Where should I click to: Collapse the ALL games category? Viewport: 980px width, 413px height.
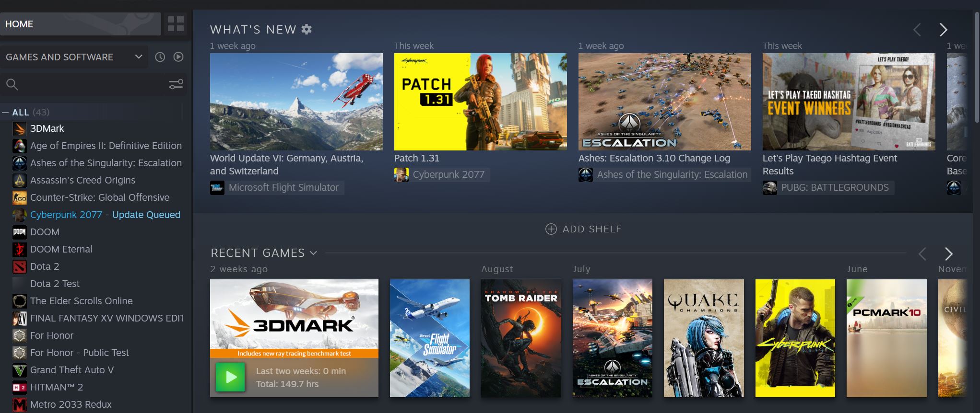pos(5,113)
